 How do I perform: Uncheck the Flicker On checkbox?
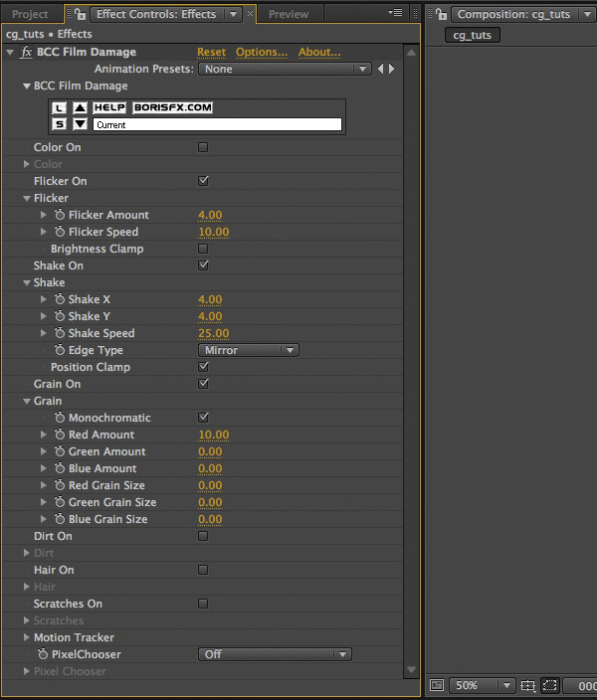[203, 181]
